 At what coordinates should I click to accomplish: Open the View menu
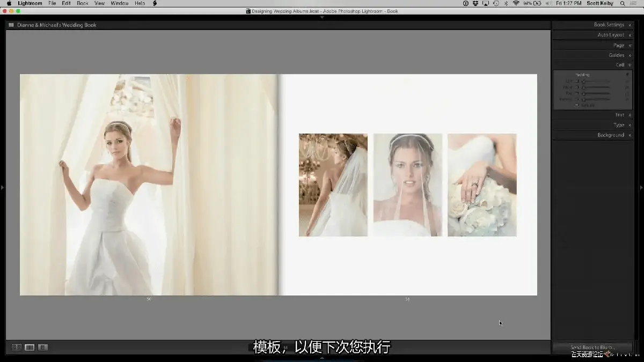[x=99, y=3]
